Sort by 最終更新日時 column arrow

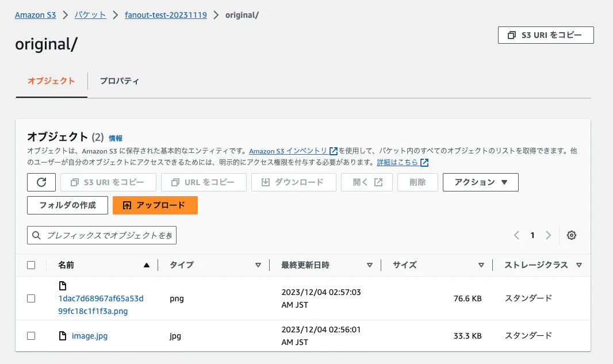pos(369,265)
